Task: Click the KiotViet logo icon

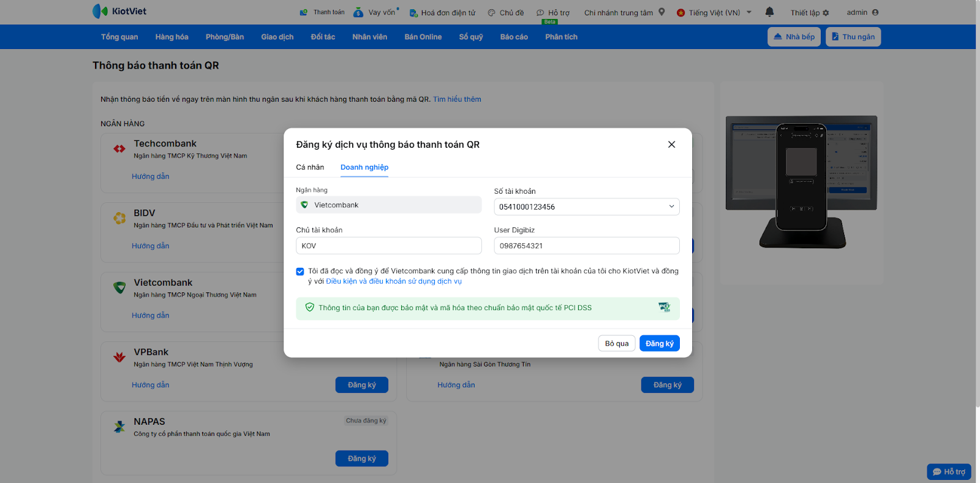Action: click(x=100, y=11)
